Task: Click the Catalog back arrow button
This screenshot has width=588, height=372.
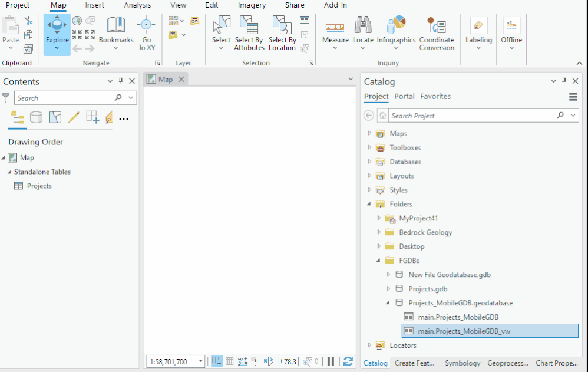Action: [369, 116]
